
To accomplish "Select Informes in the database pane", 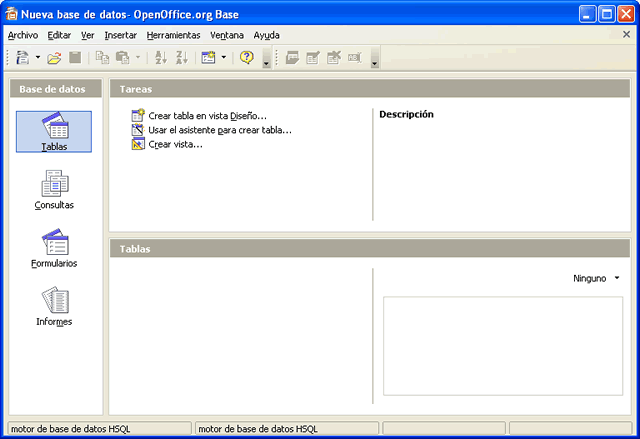I will click(54, 306).
